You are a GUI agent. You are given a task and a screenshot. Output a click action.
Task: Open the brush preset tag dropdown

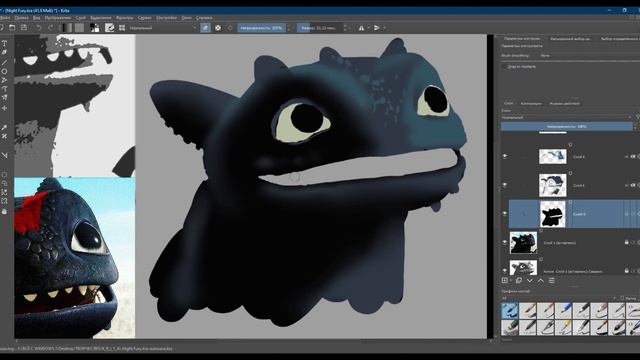(x=559, y=298)
